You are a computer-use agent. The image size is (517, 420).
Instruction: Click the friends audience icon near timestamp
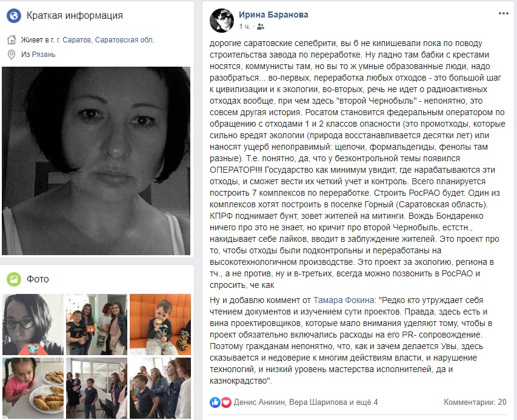261,27
